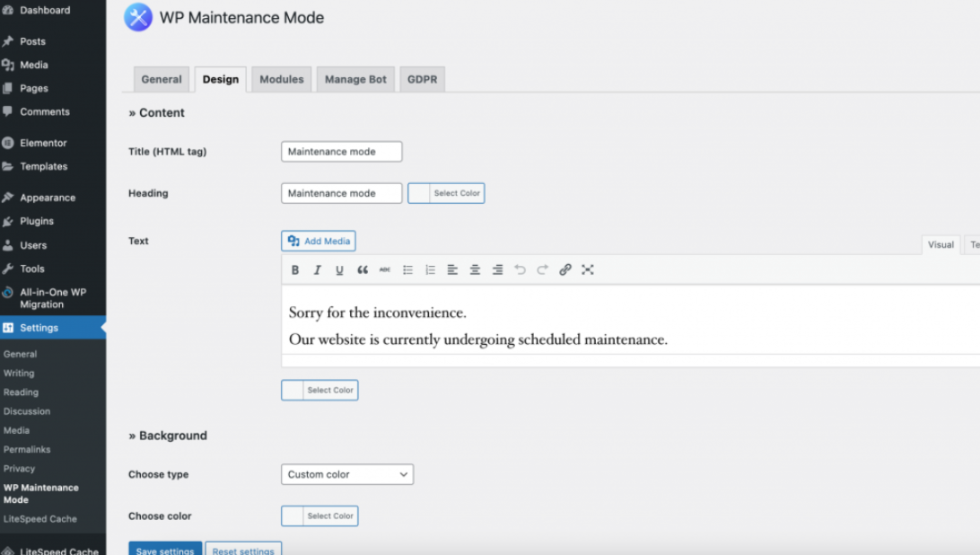This screenshot has width=980, height=555.
Task: Toggle Underline in the text editor toolbar
Action: (x=339, y=269)
